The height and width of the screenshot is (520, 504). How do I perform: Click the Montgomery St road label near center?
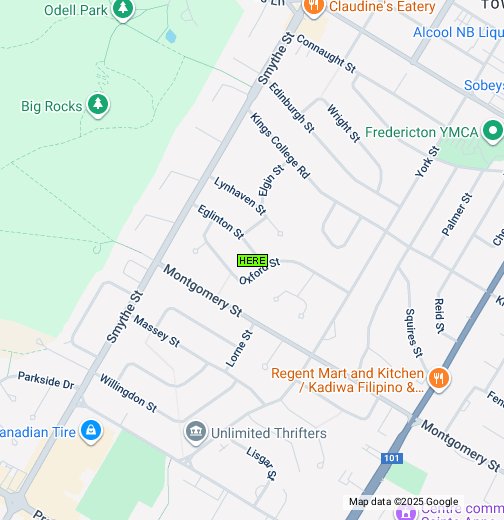point(203,290)
